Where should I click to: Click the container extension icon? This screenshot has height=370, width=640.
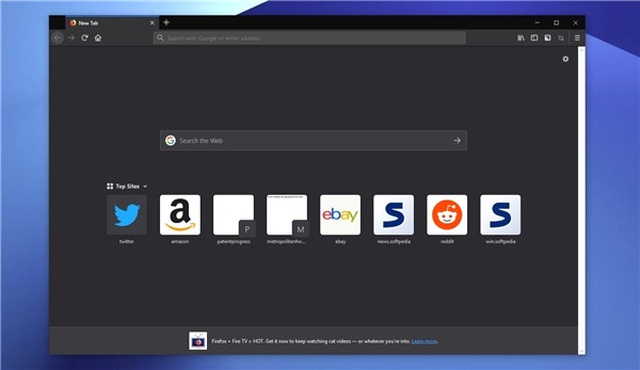pos(548,38)
